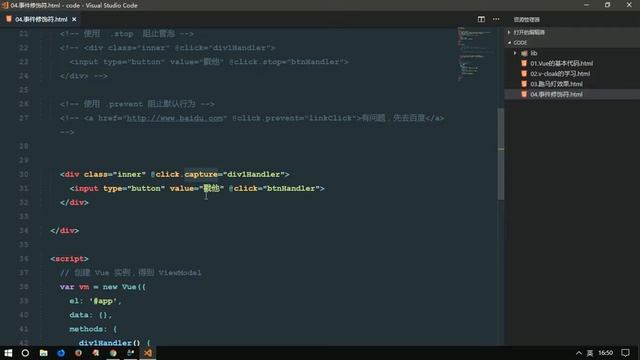Open 02.v-cloak的学习.html file
Screen dimensions: 640x360
tap(560, 74)
